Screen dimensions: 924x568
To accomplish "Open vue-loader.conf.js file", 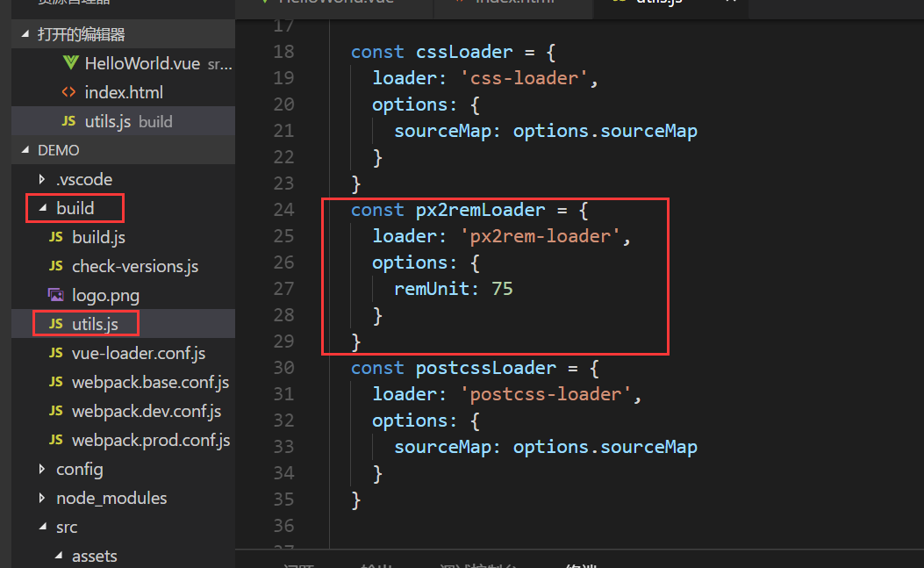I will point(123,353).
